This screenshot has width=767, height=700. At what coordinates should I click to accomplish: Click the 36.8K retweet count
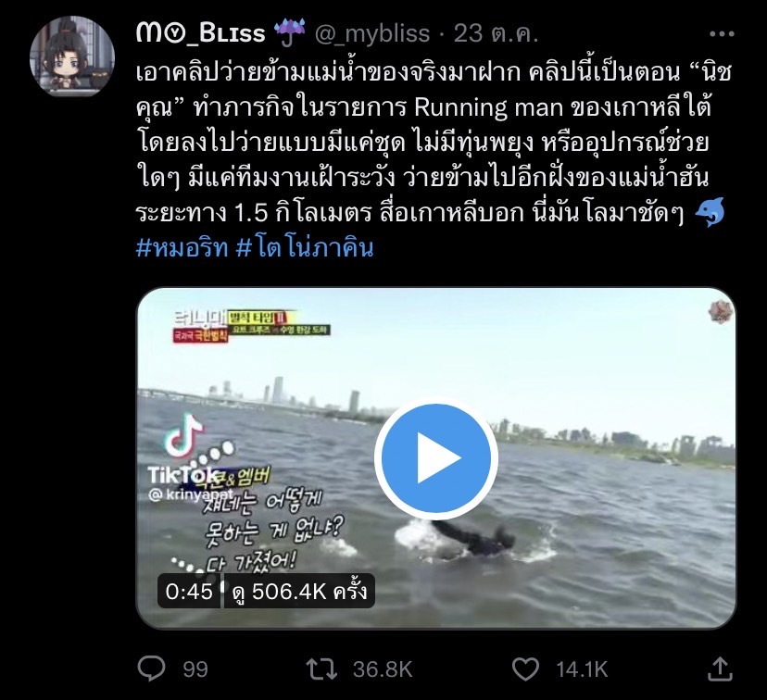click(383, 669)
